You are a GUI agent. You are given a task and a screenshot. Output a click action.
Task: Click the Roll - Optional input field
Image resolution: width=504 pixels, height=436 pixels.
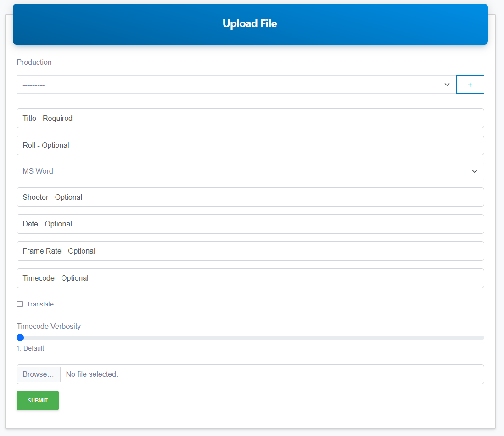tap(250, 145)
